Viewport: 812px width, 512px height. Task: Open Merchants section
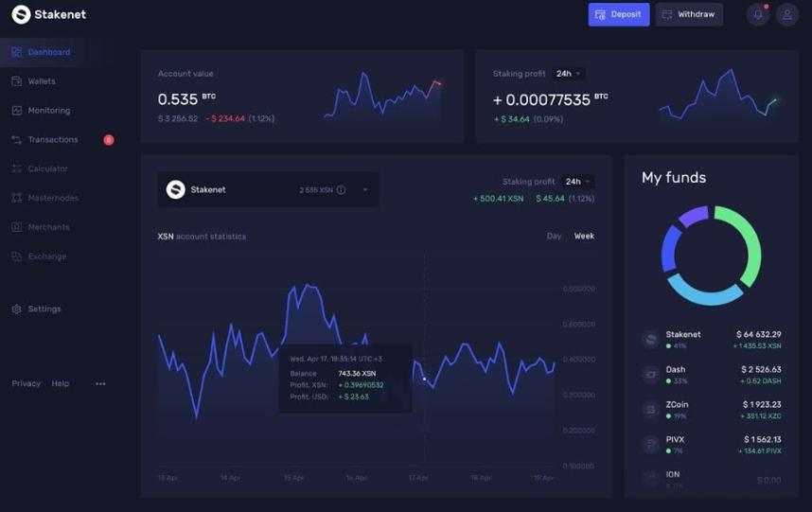tap(48, 227)
